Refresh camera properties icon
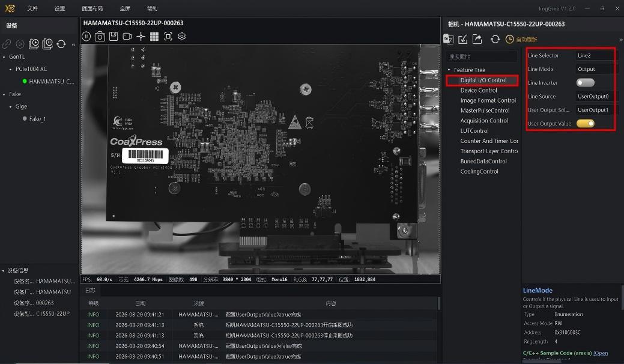 [x=495, y=39]
